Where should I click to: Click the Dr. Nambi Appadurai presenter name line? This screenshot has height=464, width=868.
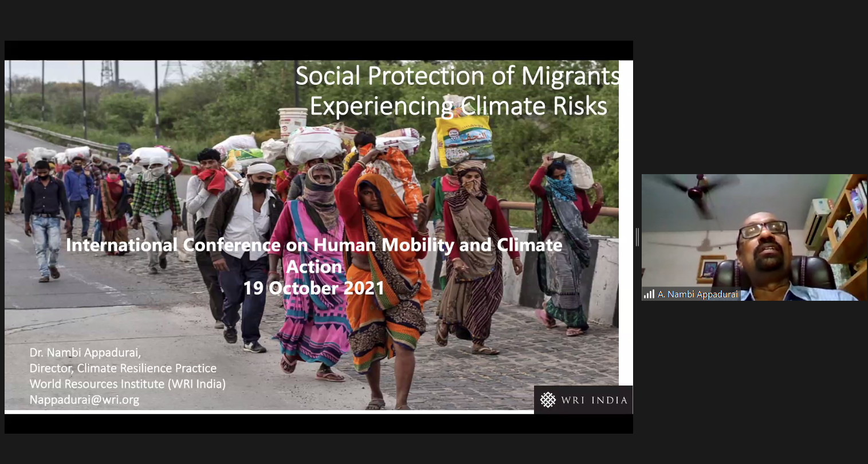85,352
